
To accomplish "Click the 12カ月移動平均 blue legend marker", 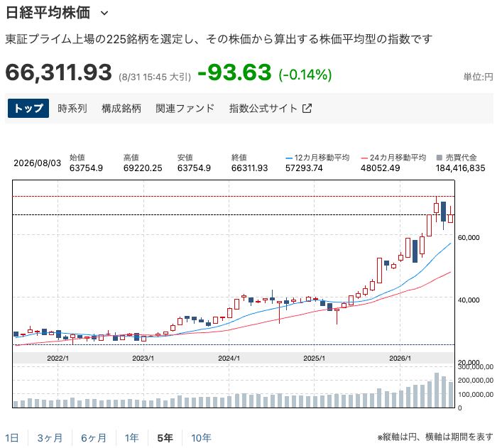I will pos(289,158).
